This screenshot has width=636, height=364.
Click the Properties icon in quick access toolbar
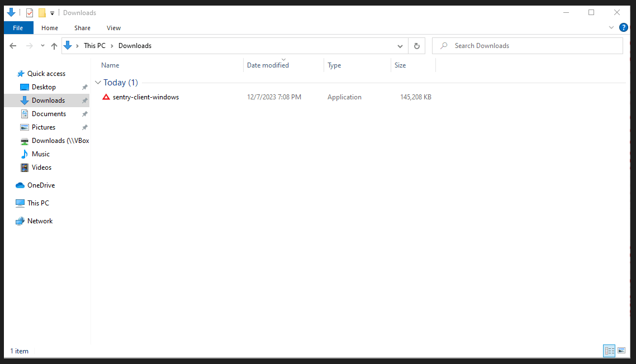click(x=30, y=13)
